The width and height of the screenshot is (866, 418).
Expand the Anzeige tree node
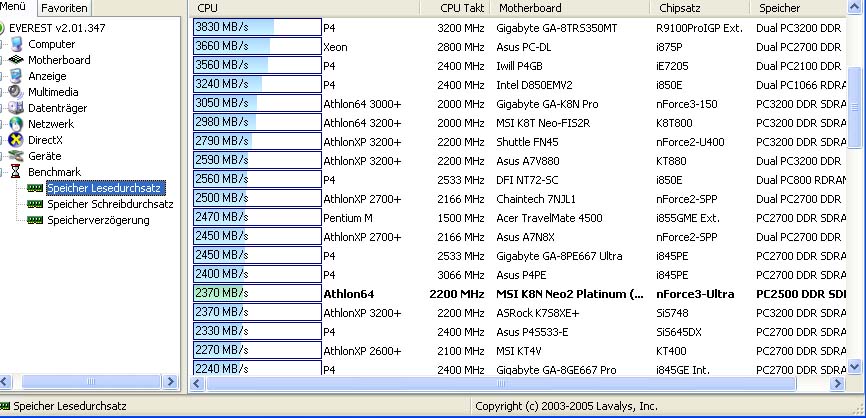[2, 76]
